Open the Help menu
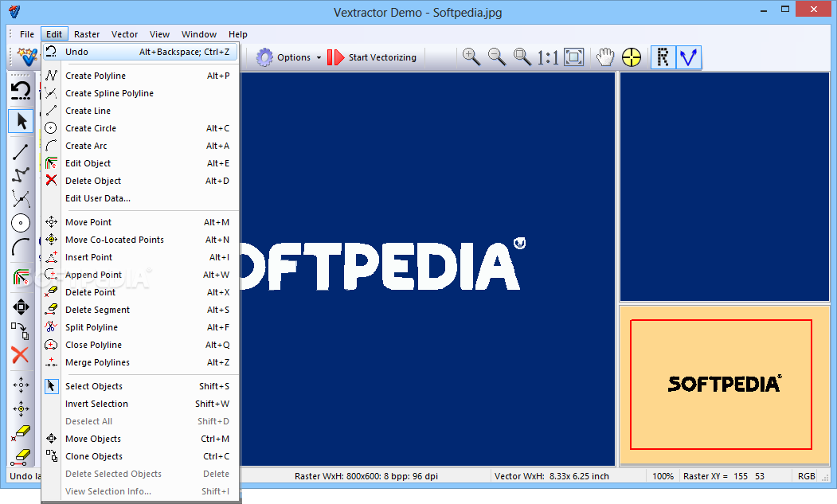Viewport: 837px width, 504px height. tap(237, 34)
